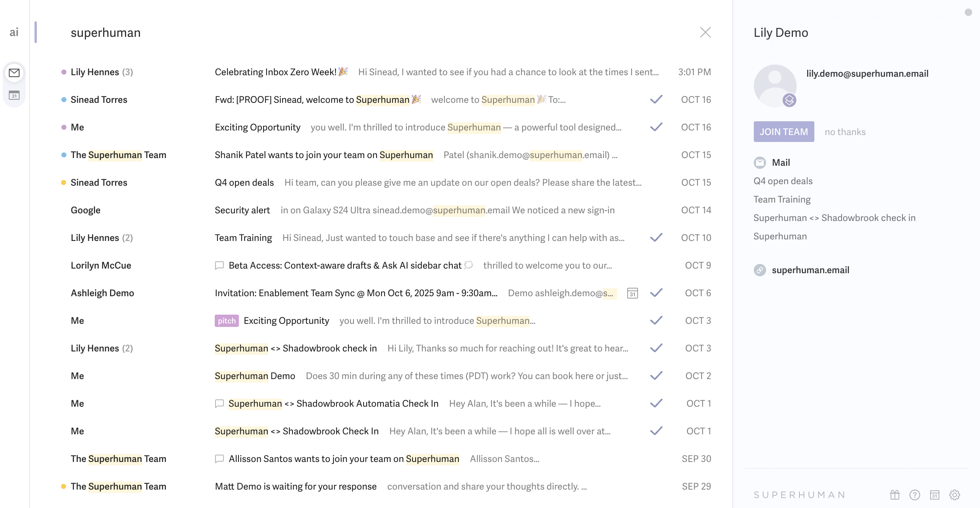Open Q4 open deals under Mail in profile panel

coord(783,181)
